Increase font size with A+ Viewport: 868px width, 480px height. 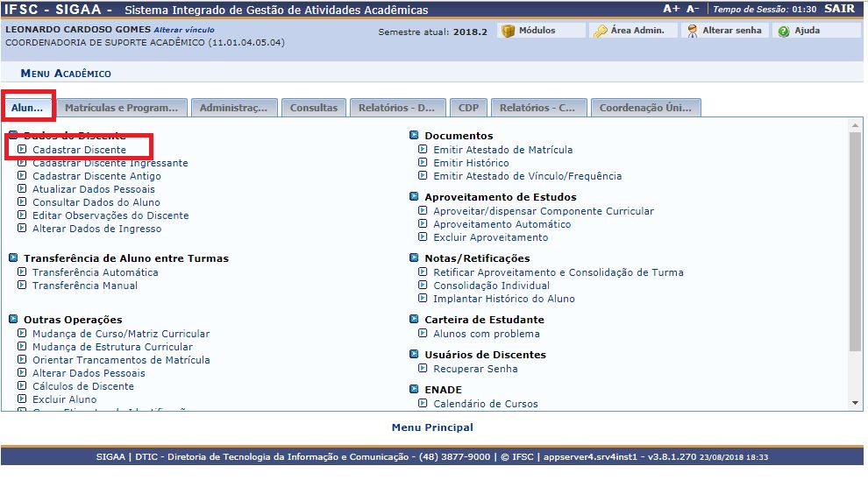tap(672, 9)
